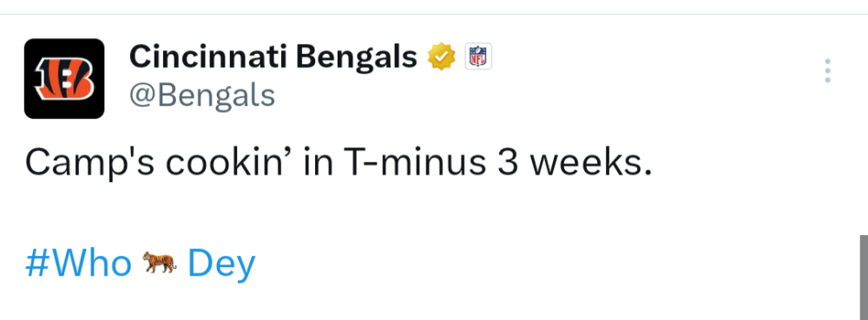The width and height of the screenshot is (868, 320).
Task: Open the Bengals striped B profile avatar
Action: pyautogui.click(x=64, y=78)
